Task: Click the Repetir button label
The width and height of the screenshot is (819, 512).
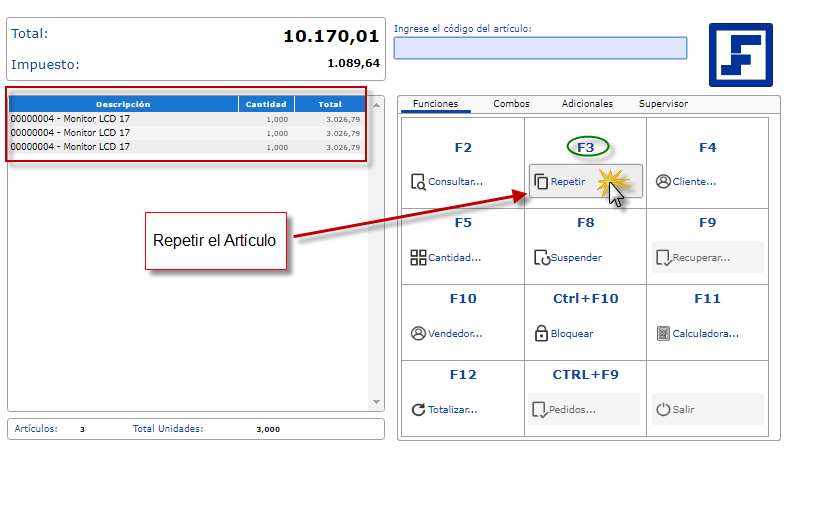Action: (568, 182)
